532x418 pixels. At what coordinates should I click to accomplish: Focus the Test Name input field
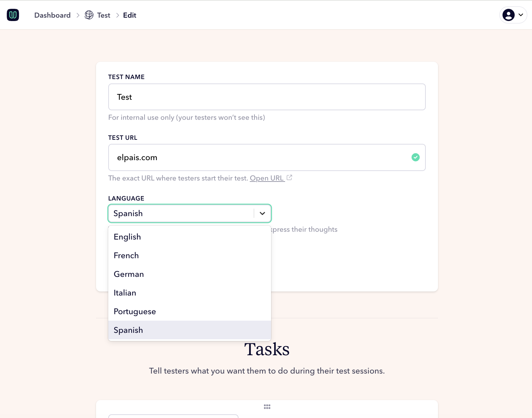pyautogui.click(x=267, y=97)
